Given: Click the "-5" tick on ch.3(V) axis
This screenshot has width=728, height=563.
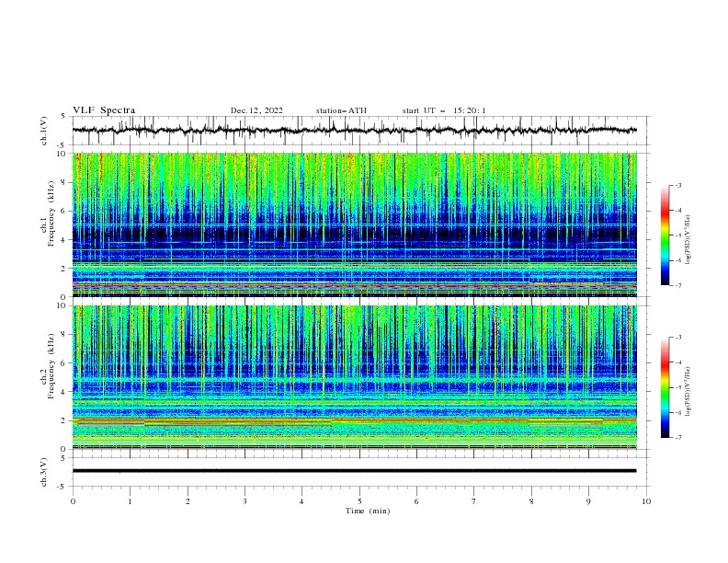Looking at the screenshot, I should (x=63, y=487).
